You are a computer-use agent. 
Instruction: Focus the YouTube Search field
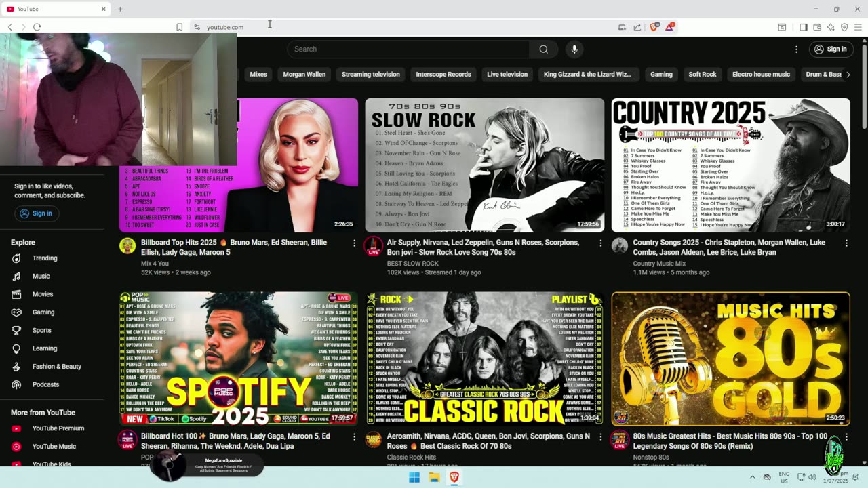click(408, 49)
